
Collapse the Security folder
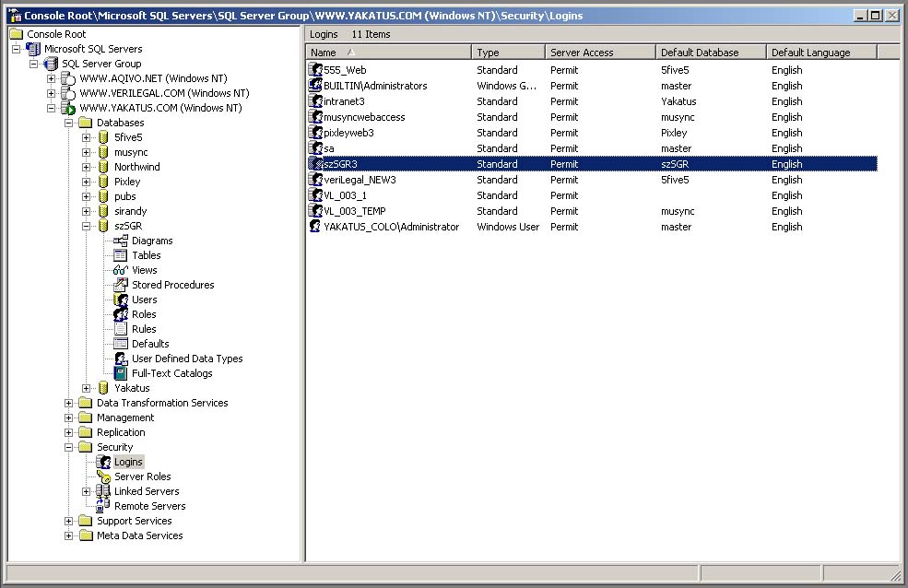[68, 447]
